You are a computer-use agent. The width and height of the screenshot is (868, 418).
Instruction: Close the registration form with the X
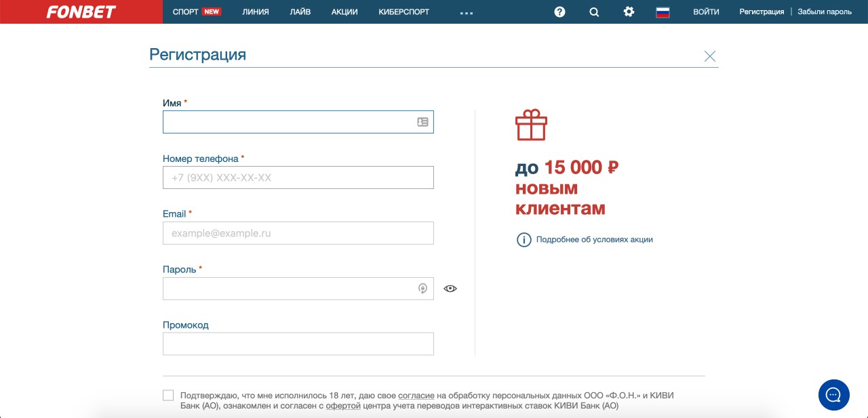[710, 56]
